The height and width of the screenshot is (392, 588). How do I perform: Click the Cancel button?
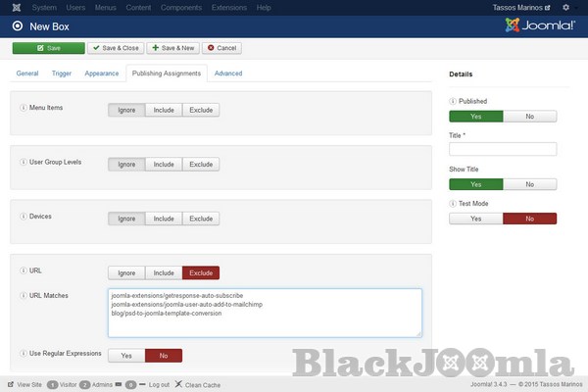click(222, 47)
